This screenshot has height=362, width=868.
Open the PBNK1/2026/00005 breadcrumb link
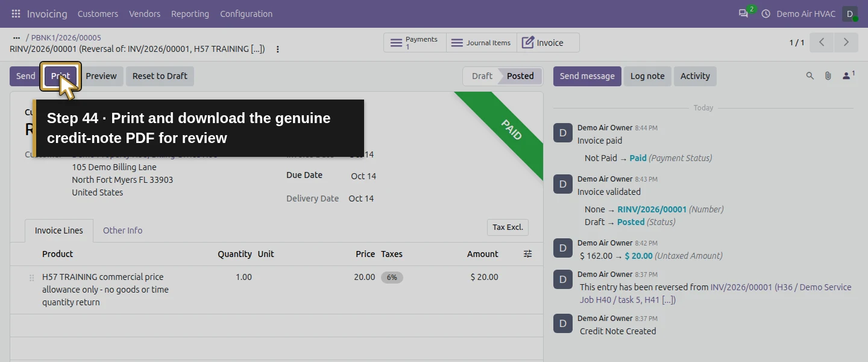66,37
